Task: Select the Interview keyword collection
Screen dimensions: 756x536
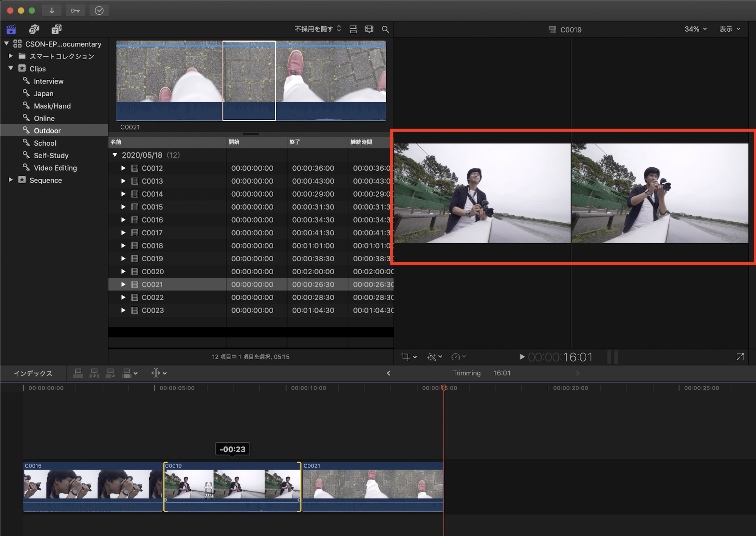Action: [48, 81]
